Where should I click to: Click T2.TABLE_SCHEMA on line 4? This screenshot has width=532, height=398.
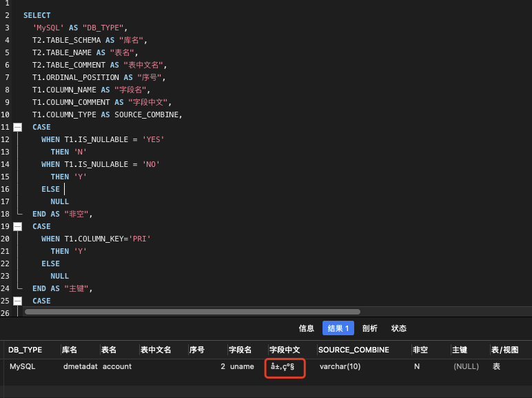[x=66, y=40]
